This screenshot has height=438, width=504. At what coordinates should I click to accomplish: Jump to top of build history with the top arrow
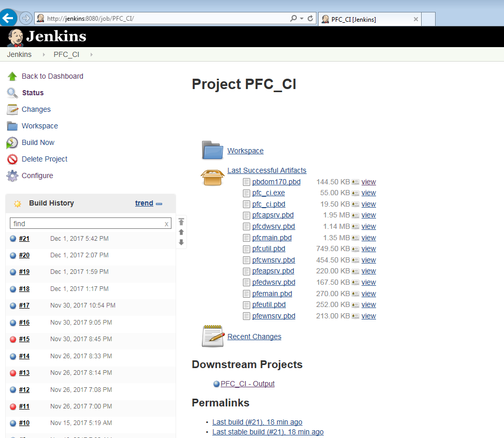(x=181, y=222)
